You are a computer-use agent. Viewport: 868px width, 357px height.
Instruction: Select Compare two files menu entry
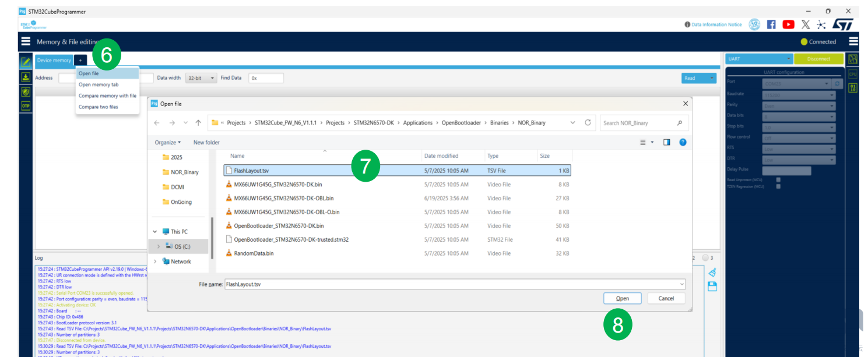(x=99, y=107)
